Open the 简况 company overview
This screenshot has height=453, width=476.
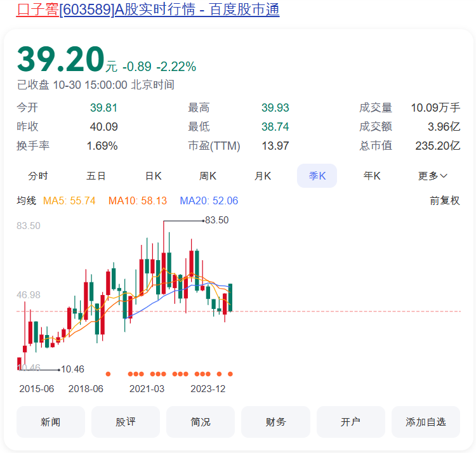[201, 422]
